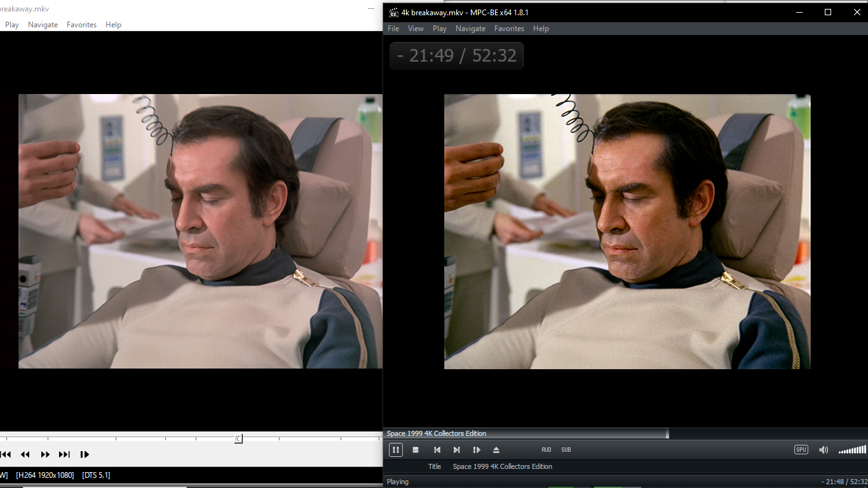Click the on-screen time display 21:49 / 52:32
This screenshot has width=868, height=488.
pos(456,56)
